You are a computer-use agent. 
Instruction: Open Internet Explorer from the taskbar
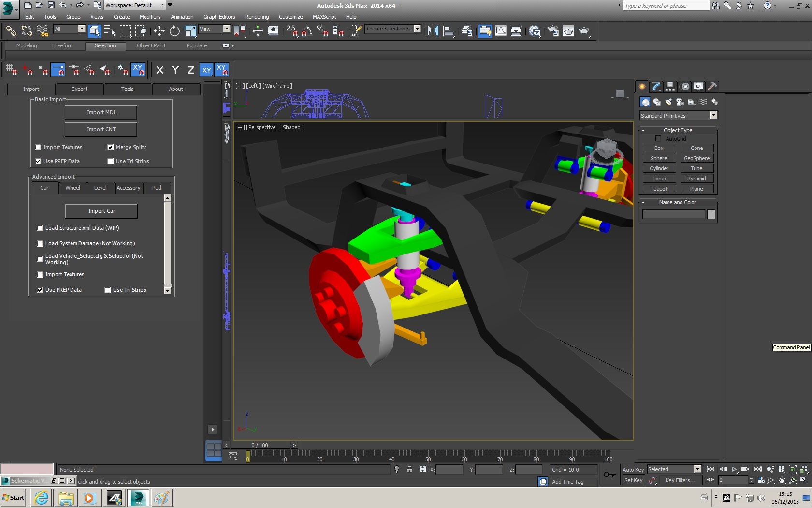(42, 497)
